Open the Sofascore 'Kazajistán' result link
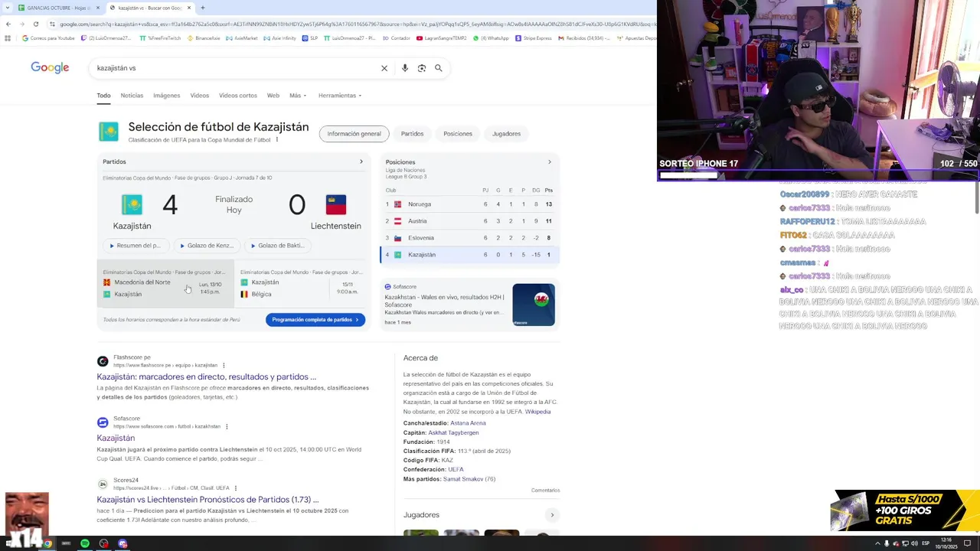 (x=116, y=438)
